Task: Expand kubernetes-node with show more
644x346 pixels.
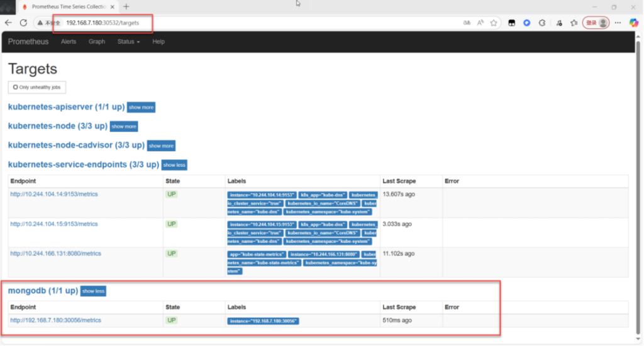Action: click(123, 126)
